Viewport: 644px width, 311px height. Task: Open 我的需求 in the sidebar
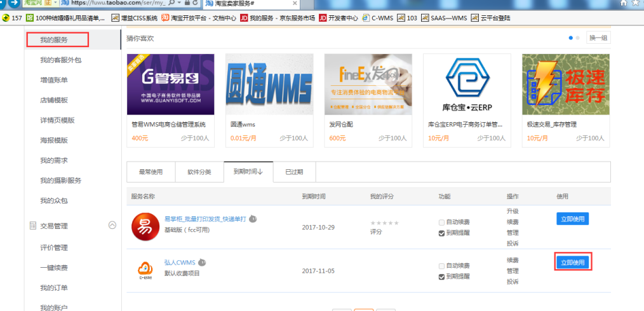[54, 160]
